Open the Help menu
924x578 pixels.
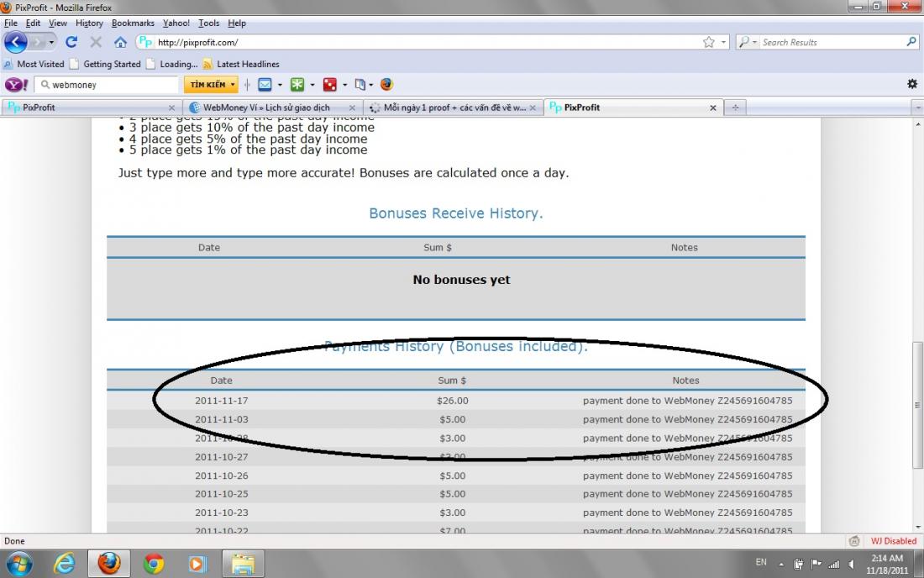click(x=237, y=23)
